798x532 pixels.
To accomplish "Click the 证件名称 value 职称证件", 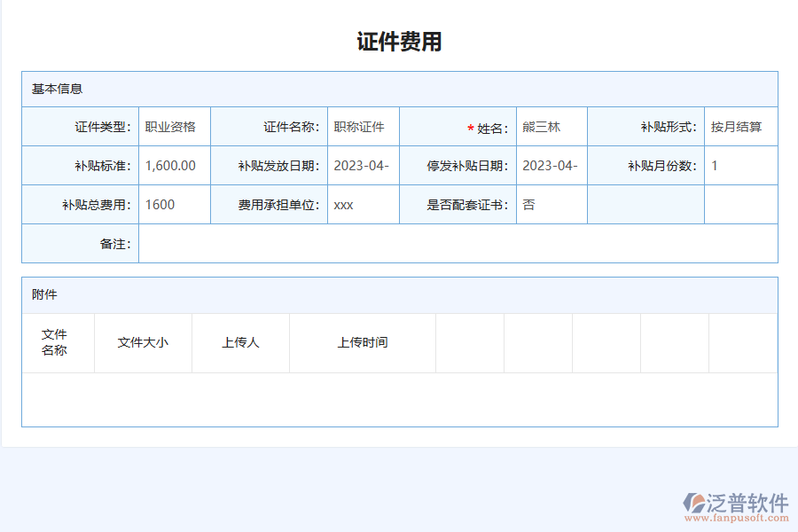I will (359, 126).
